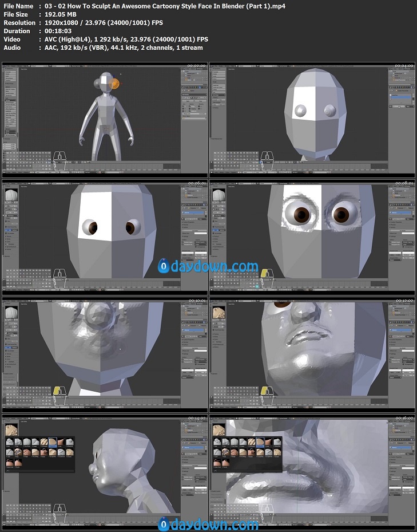
Task: Open Viewport Color swatch in 00:10:01 frame
Action: pyautogui.click(x=188, y=370)
